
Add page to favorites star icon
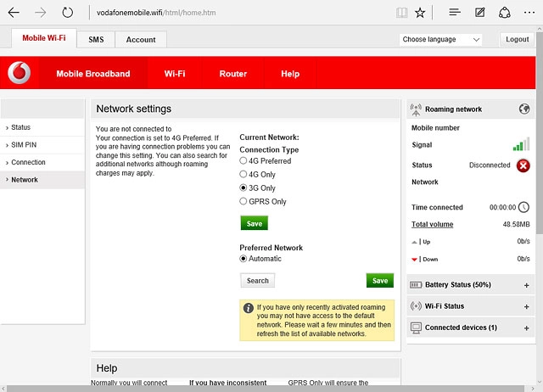pyautogui.click(x=421, y=13)
